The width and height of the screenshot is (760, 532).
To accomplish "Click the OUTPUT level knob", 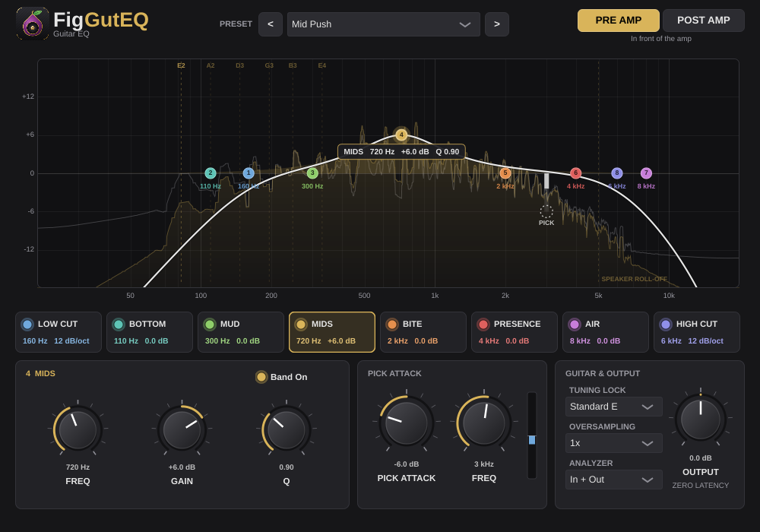I will click(701, 419).
